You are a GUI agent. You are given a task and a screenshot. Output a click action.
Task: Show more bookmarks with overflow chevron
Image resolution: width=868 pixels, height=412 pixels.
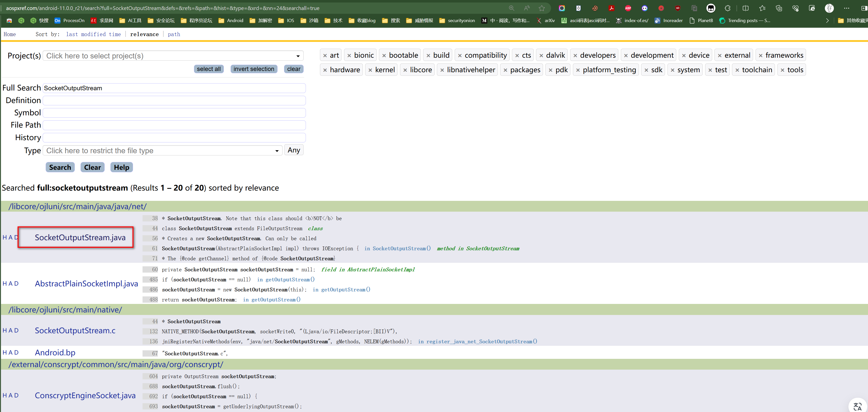(x=827, y=21)
